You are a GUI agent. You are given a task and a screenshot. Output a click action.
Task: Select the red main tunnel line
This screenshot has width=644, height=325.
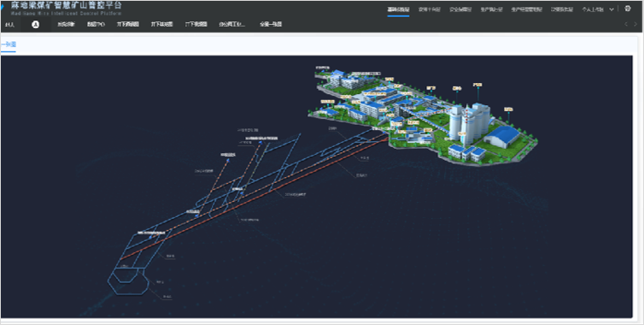tap(255, 199)
